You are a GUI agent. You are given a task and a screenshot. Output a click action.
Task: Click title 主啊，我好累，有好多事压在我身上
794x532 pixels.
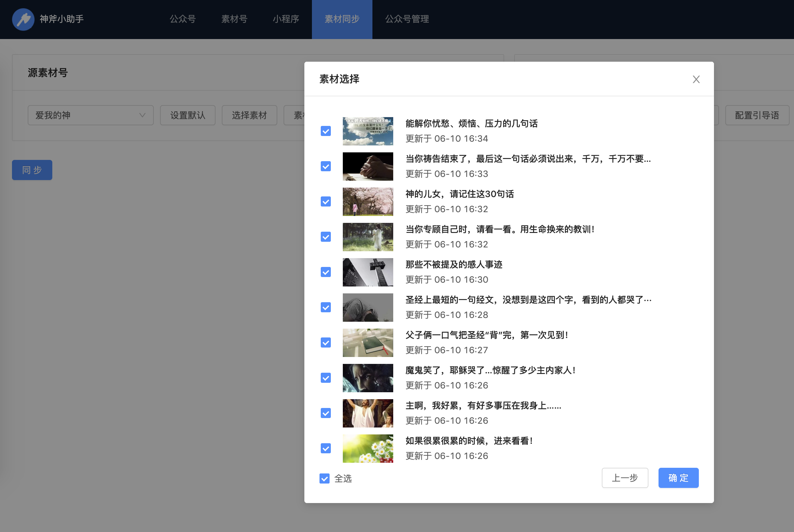point(483,406)
